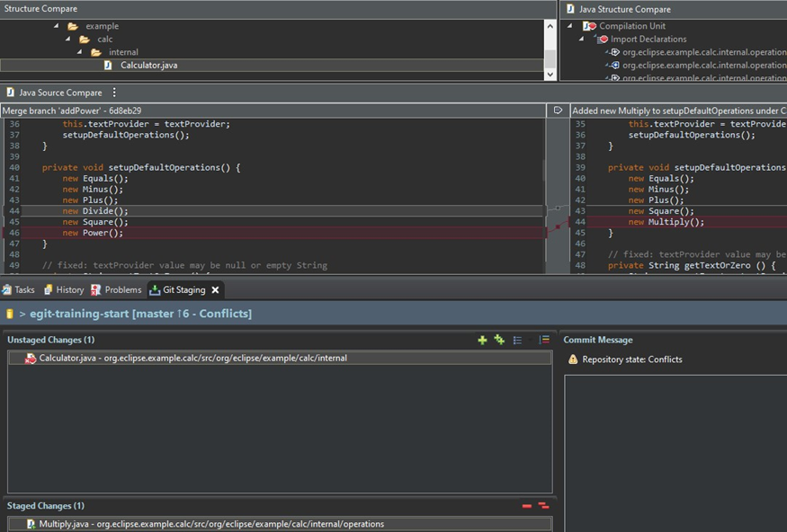Stage the selected unstaged change

pyautogui.click(x=482, y=341)
